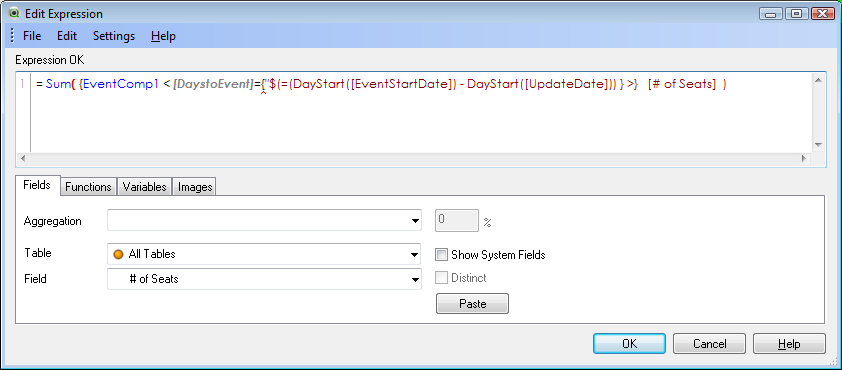Click the Sum function in the expression
The image size is (842, 370).
tap(58, 84)
